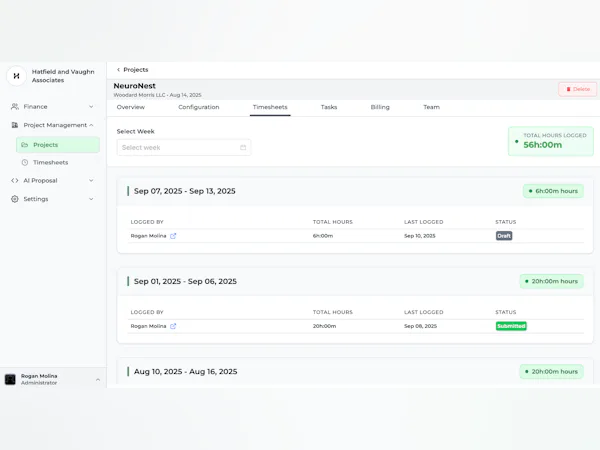Click the Sep 01, 2025 - Sep 06, 2025 heading
Viewport: 600px width, 450px height.
[x=185, y=281]
